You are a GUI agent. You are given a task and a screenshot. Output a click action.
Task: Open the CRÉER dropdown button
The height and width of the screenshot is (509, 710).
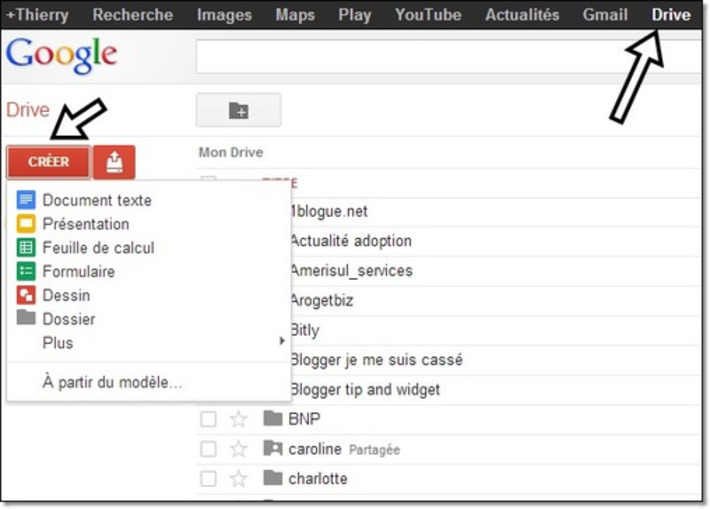[49, 162]
